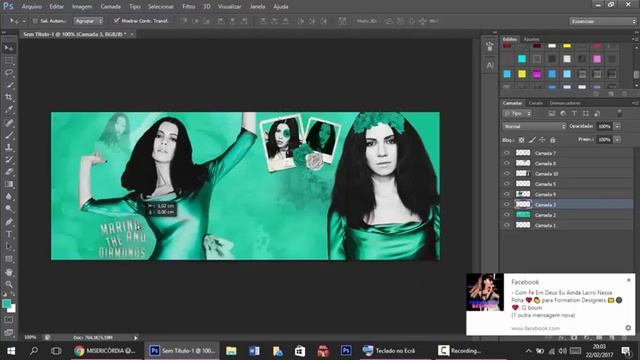Select the Spot Healing Brush tool

(9, 122)
